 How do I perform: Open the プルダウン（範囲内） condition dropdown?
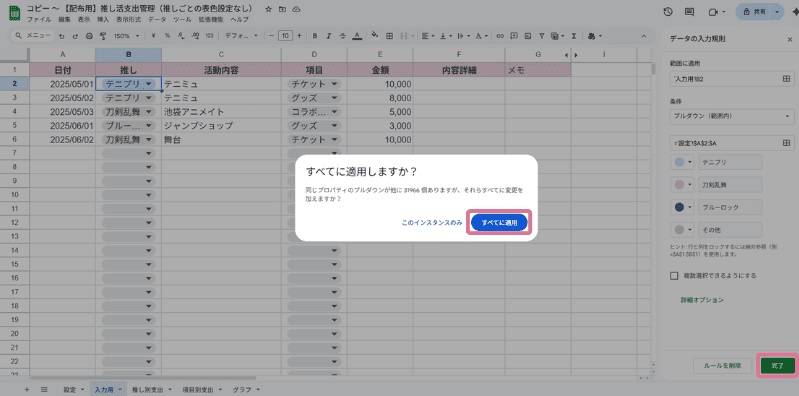click(x=731, y=116)
